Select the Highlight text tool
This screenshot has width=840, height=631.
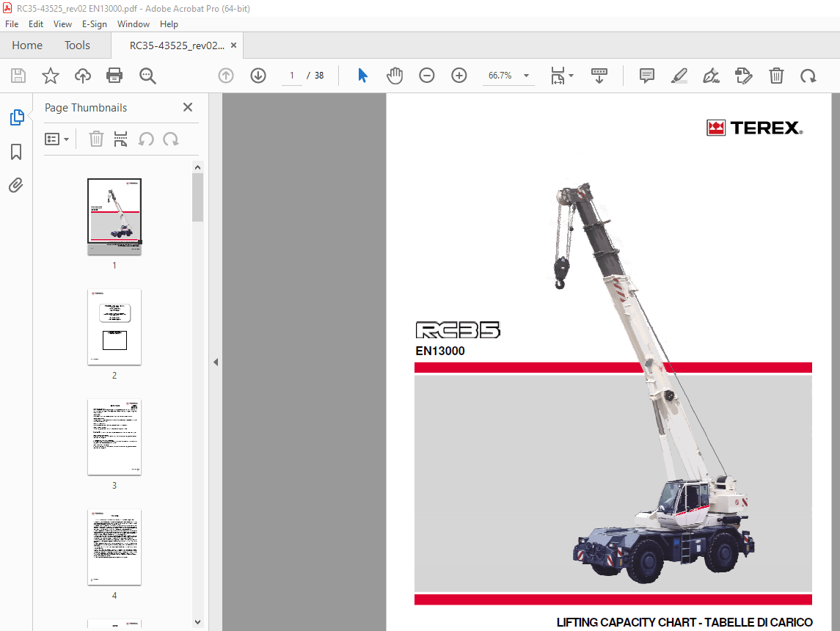pos(679,76)
